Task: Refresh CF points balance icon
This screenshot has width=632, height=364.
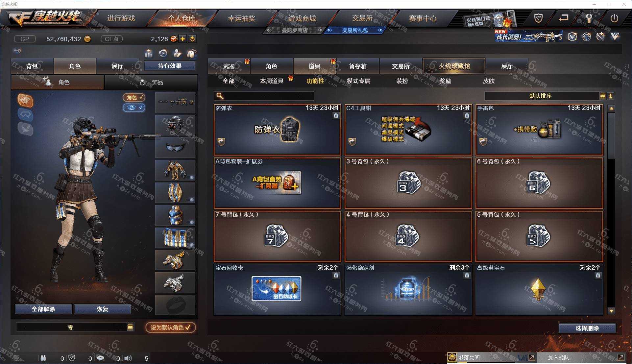Action: coord(192,39)
